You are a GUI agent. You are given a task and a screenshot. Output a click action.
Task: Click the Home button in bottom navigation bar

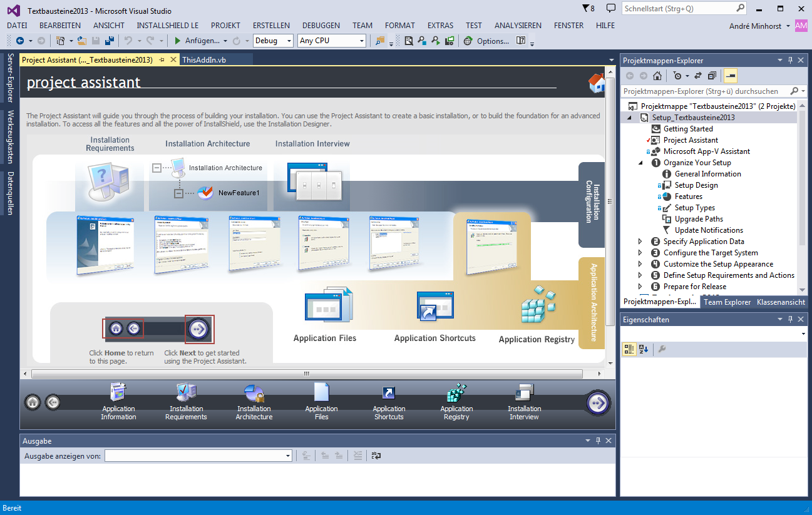coord(33,402)
